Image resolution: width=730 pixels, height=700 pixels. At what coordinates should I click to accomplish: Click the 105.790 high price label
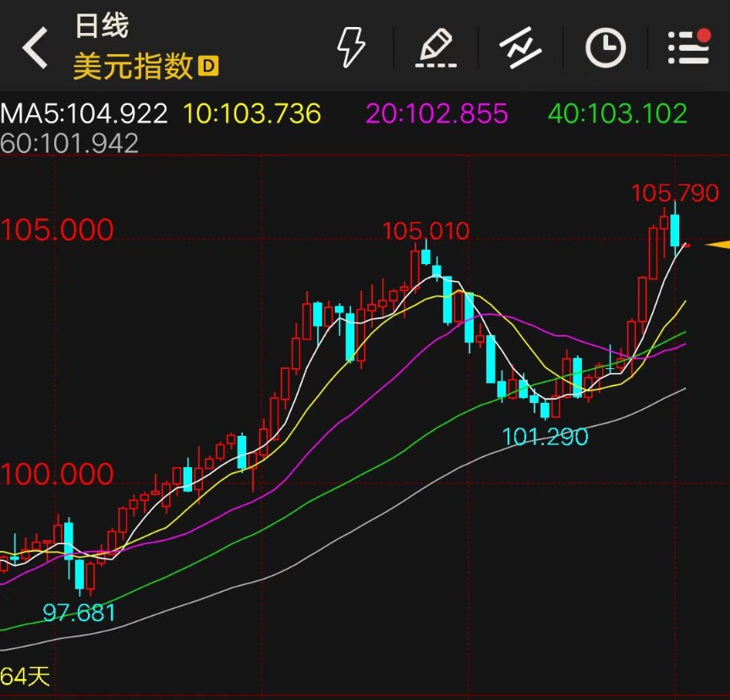click(674, 193)
